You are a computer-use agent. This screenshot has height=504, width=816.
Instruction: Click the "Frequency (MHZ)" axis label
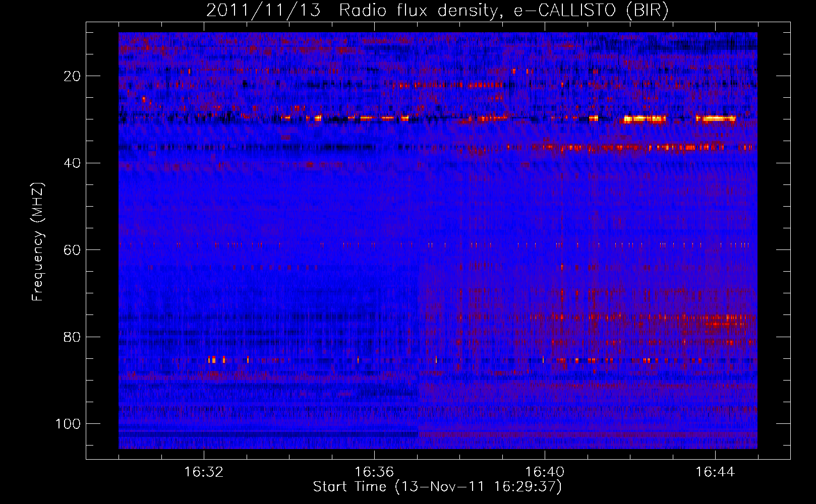(38, 242)
